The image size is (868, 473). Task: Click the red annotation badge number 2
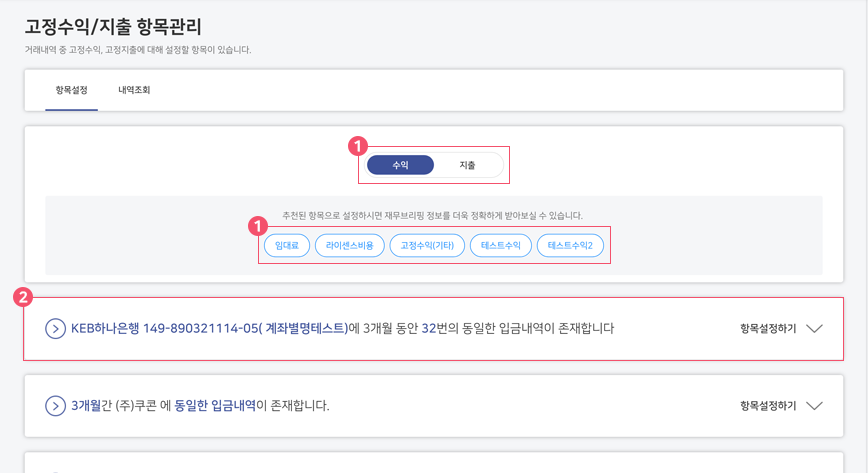(23, 297)
